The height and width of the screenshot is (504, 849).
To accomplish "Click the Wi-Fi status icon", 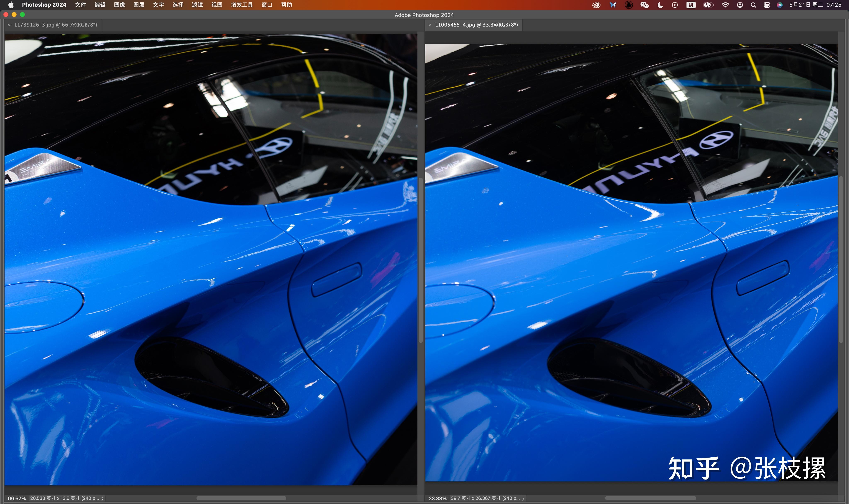I will [x=725, y=5].
